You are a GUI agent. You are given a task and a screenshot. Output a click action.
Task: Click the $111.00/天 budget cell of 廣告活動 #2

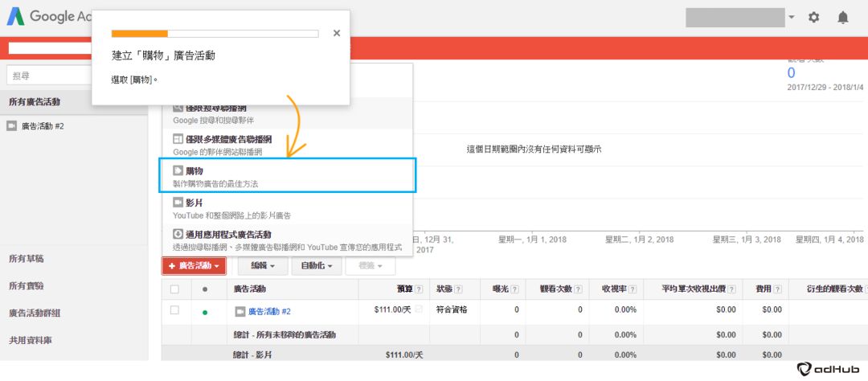pos(392,309)
